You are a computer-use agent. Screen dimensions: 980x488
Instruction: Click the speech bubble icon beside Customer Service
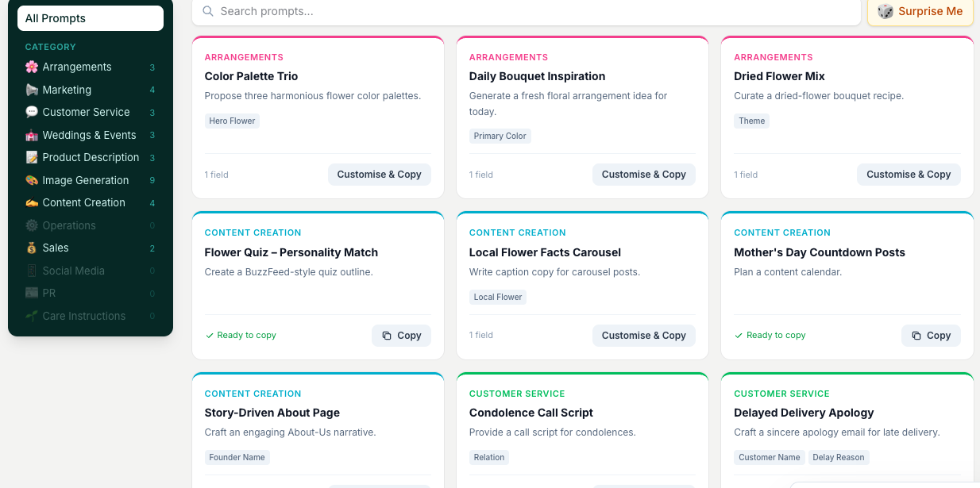[x=32, y=112]
